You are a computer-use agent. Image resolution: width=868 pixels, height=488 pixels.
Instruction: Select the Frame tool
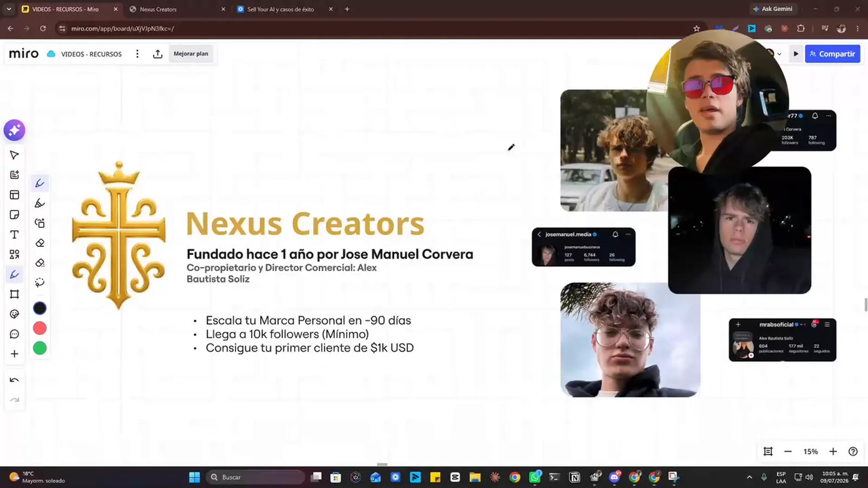click(x=15, y=294)
